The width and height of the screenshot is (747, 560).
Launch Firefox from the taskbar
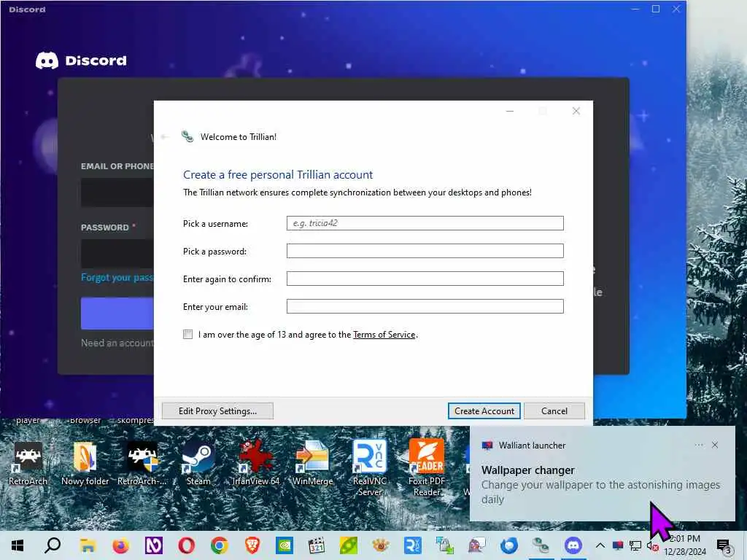point(121,545)
